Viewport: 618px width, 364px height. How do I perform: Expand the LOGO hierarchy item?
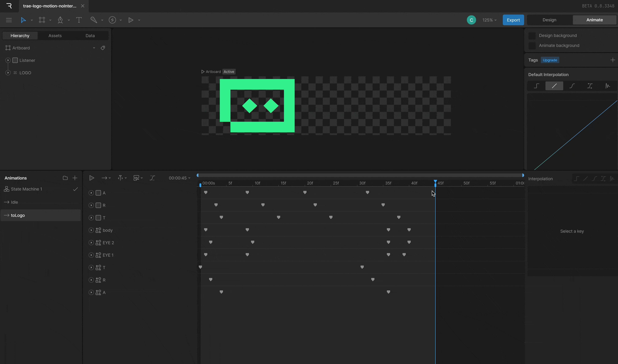tap(8, 73)
